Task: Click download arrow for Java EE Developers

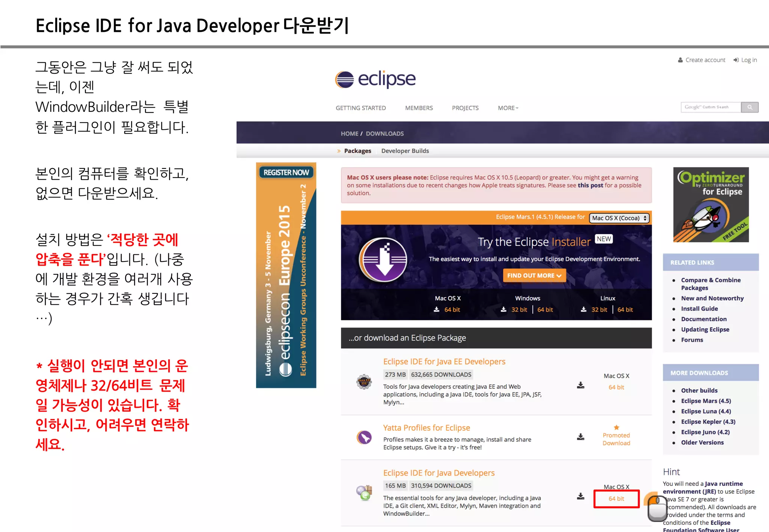Action: 581,385
